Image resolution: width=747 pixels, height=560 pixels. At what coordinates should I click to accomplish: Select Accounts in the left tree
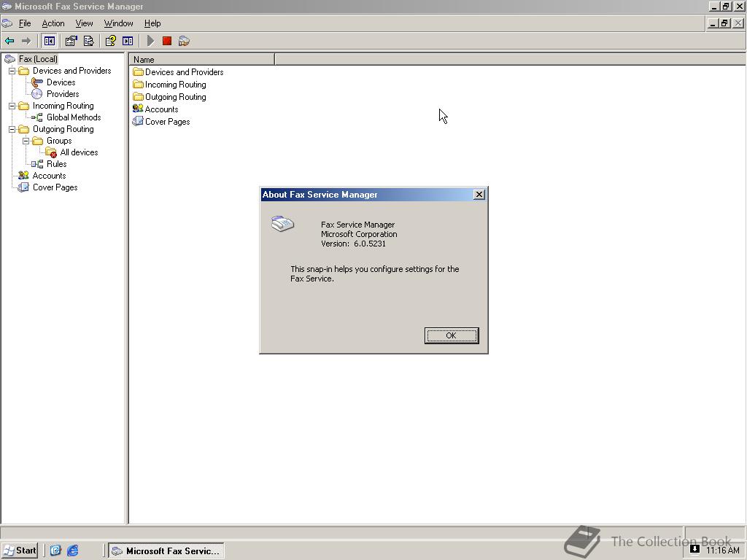click(49, 176)
